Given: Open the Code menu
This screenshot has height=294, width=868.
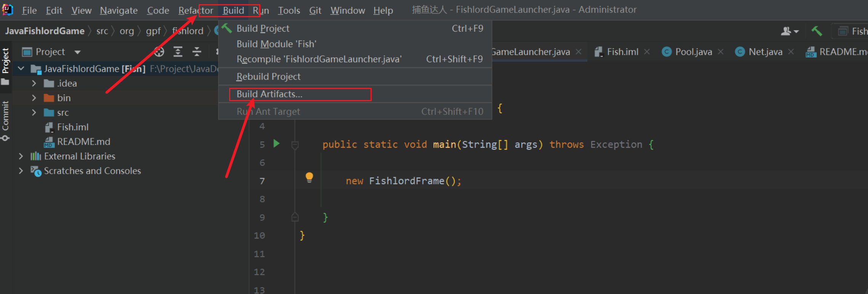Looking at the screenshot, I should (x=158, y=10).
